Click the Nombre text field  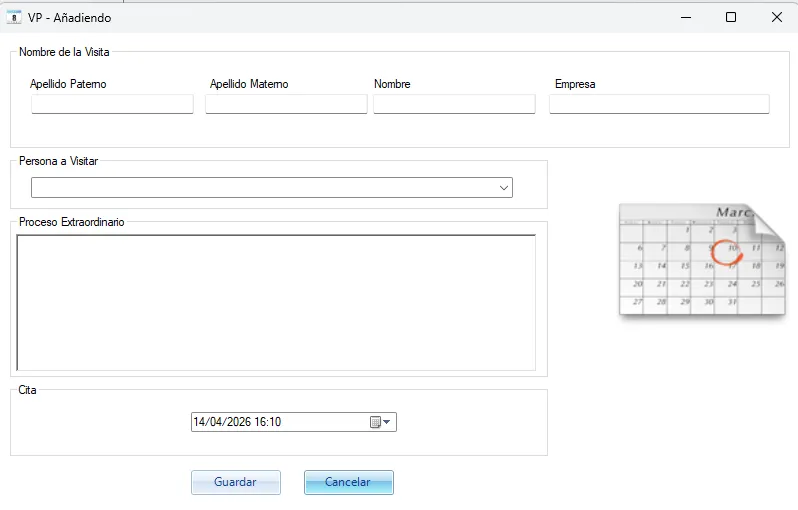(454, 104)
